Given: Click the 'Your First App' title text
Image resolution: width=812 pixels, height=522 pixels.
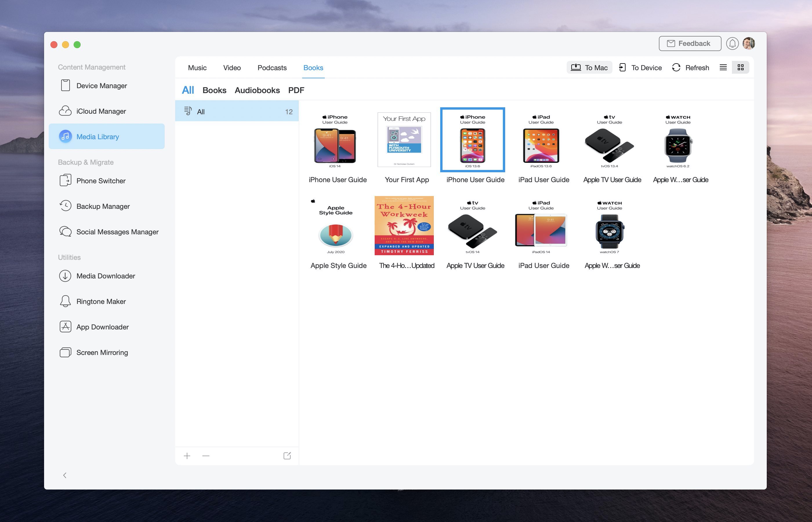Looking at the screenshot, I should [x=407, y=180].
